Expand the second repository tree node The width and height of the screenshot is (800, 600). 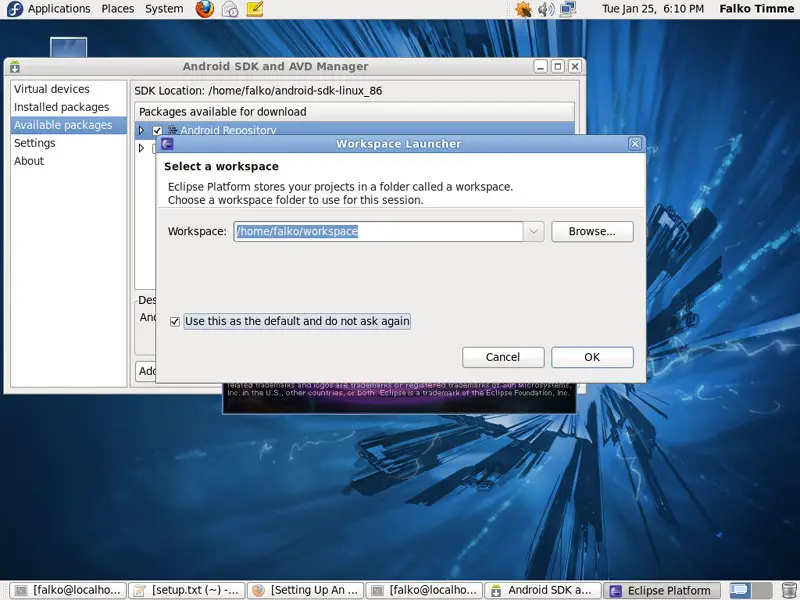coord(142,148)
